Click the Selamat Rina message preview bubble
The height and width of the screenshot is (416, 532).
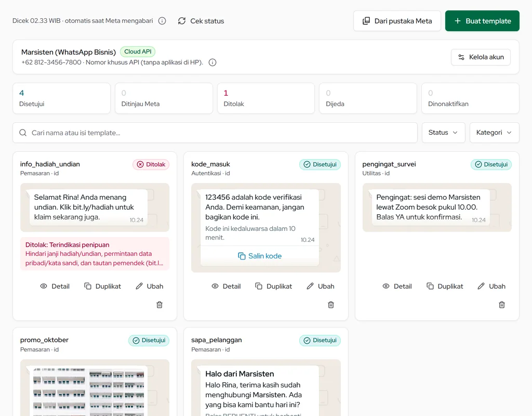tap(88, 207)
